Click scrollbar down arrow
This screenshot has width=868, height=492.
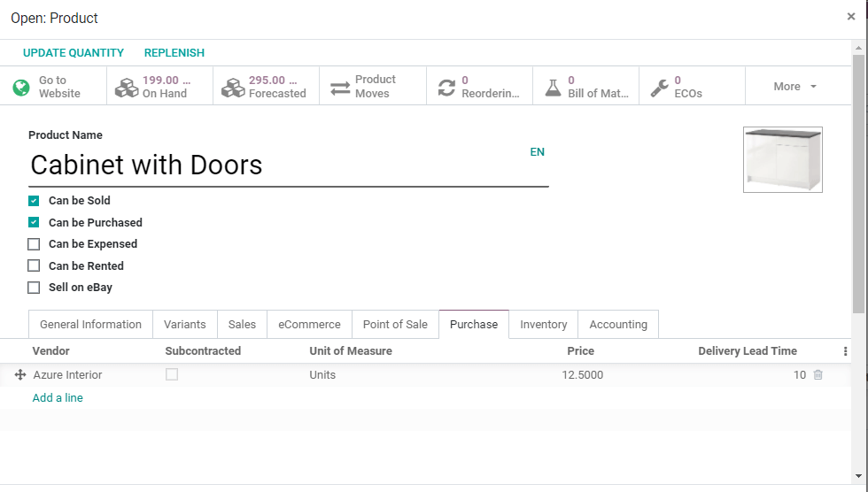click(858, 476)
